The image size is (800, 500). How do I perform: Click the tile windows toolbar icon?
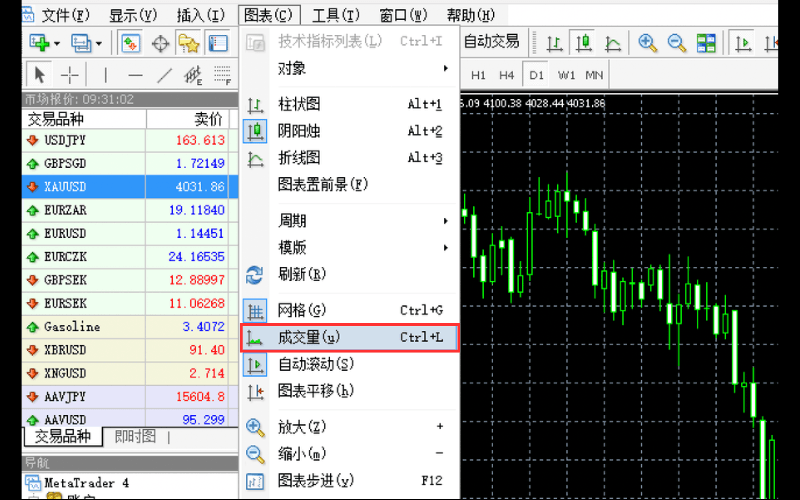(x=706, y=43)
